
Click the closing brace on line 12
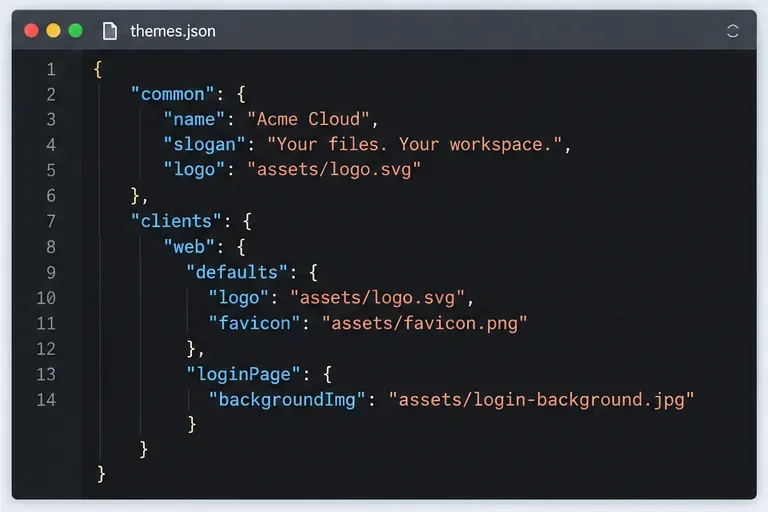(192, 349)
